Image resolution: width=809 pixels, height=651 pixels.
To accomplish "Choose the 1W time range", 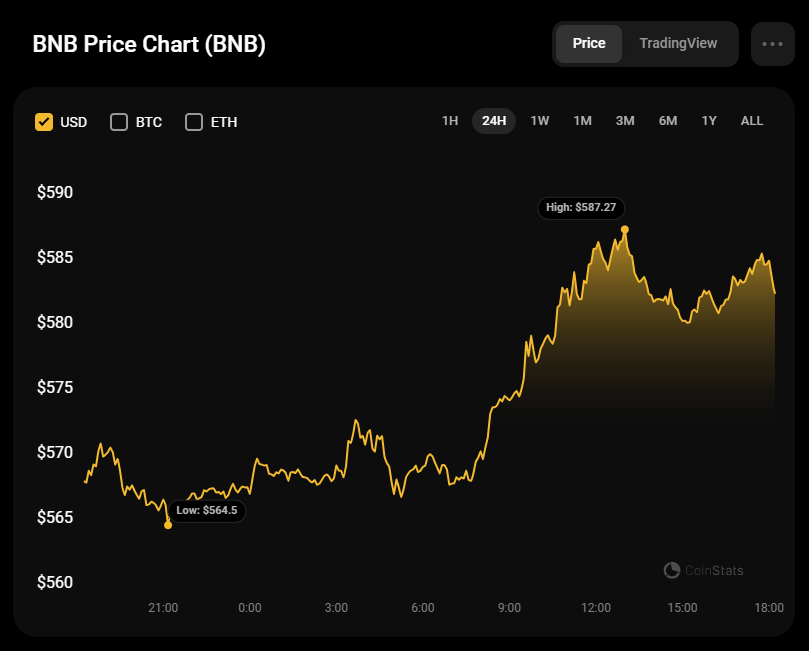I will [540, 121].
